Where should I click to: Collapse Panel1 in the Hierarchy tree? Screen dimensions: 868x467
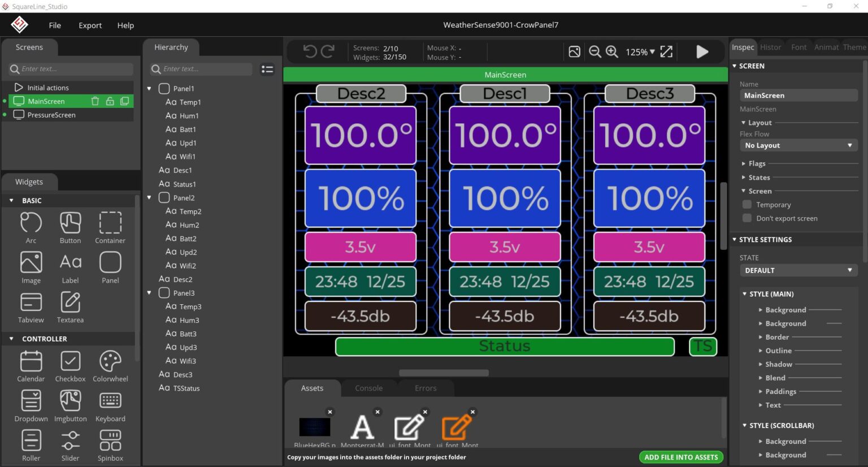click(149, 88)
